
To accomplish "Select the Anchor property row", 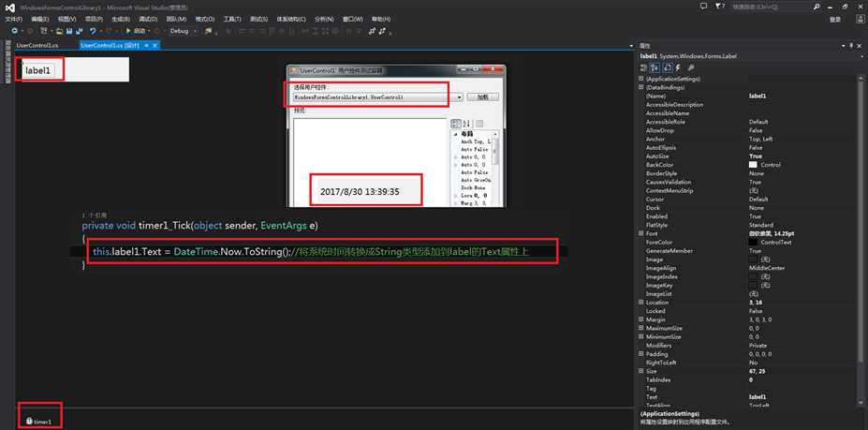I will point(748,139).
